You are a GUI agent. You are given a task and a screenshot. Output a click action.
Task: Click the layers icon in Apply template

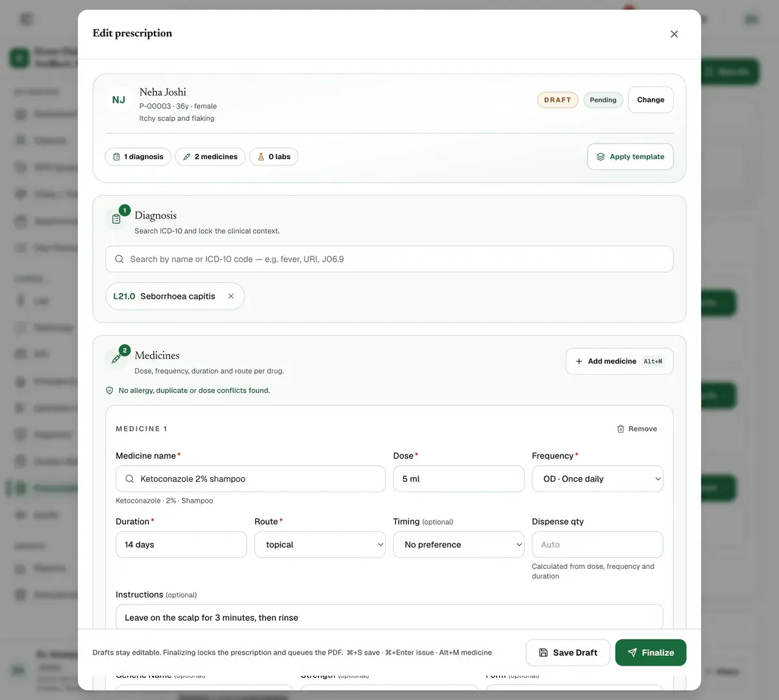600,156
